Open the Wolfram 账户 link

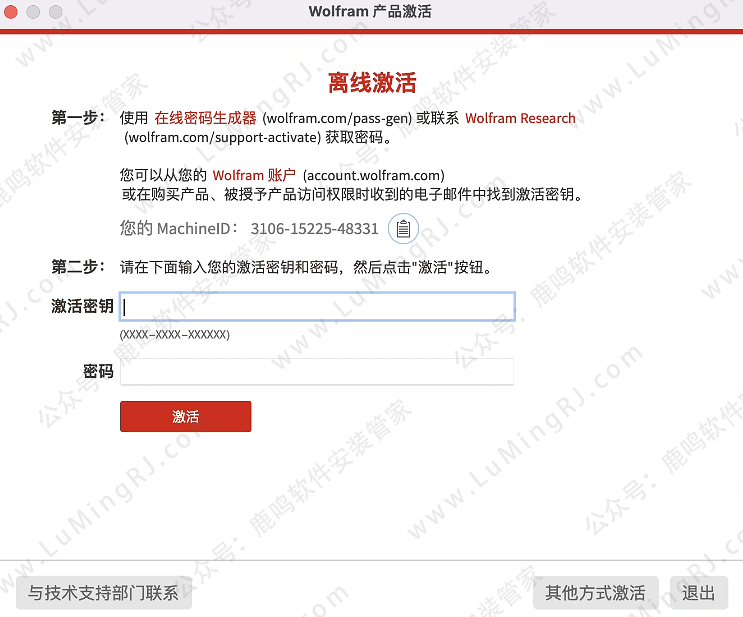254,175
